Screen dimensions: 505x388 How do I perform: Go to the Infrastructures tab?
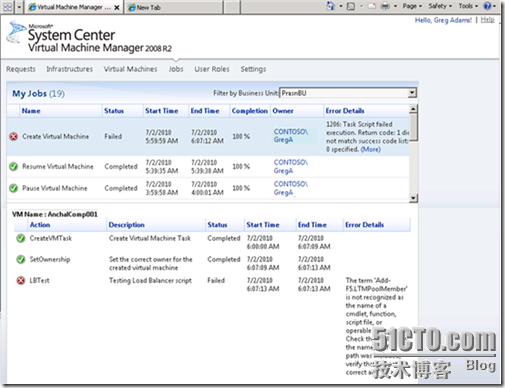point(70,69)
